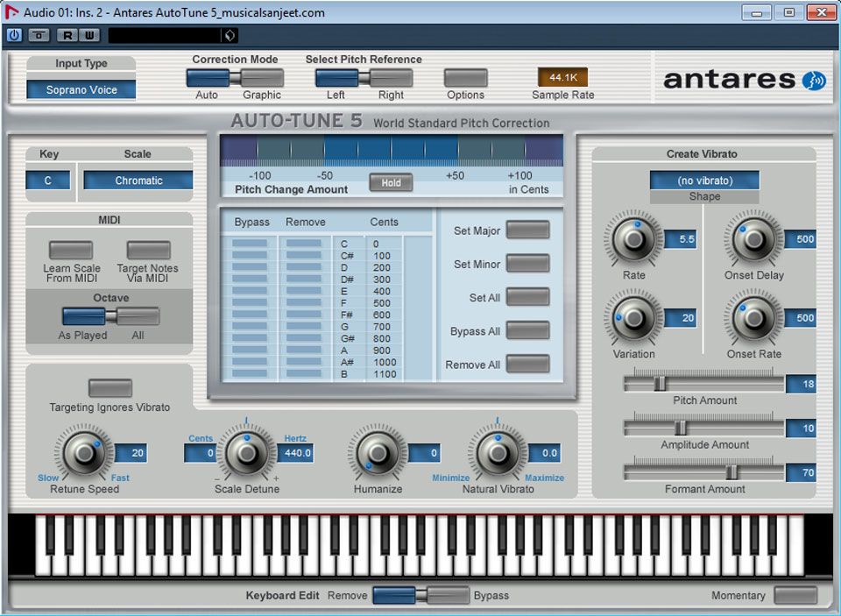Image resolution: width=841 pixels, height=616 pixels.
Task: Enable Target Notes Via MIDI
Action: [x=149, y=250]
